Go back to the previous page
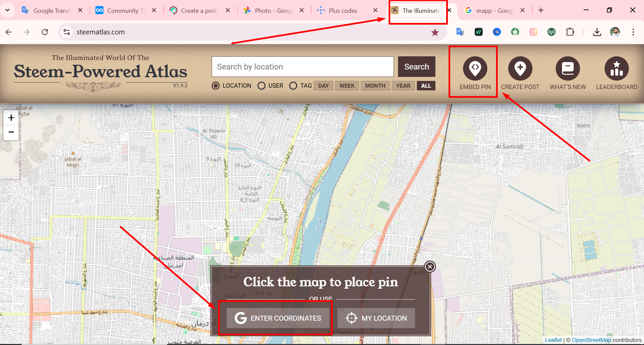 click(x=9, y=32)
